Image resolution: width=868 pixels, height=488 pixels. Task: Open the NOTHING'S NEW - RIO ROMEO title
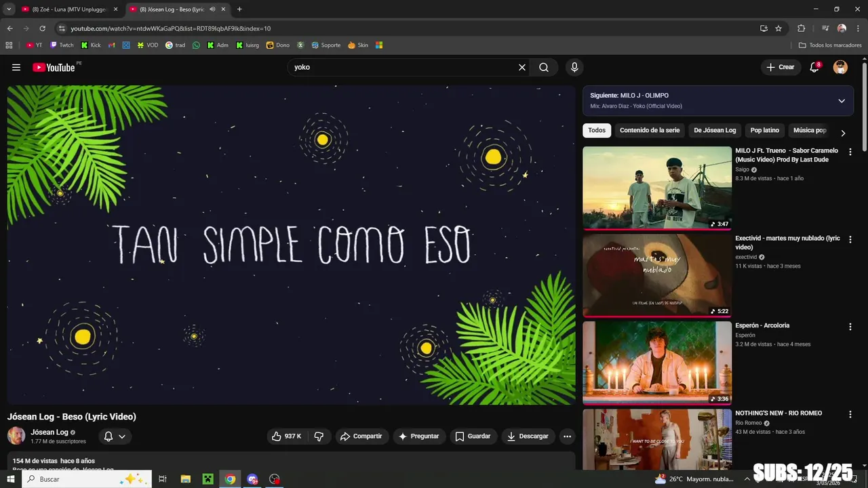point(778,413)
